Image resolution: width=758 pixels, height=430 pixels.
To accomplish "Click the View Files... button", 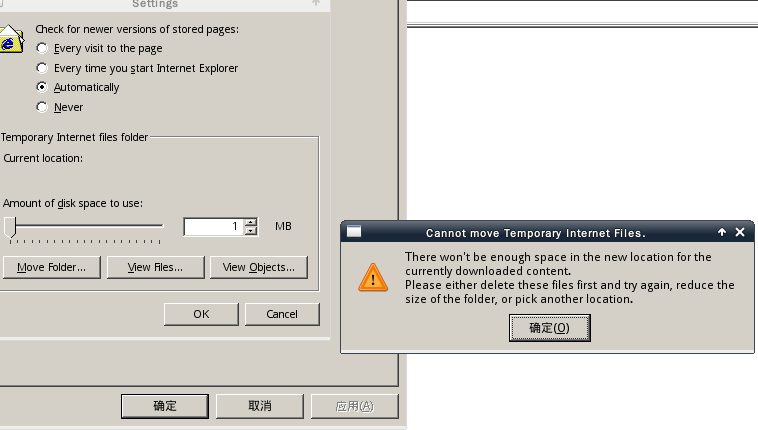I will coord(155,267).
